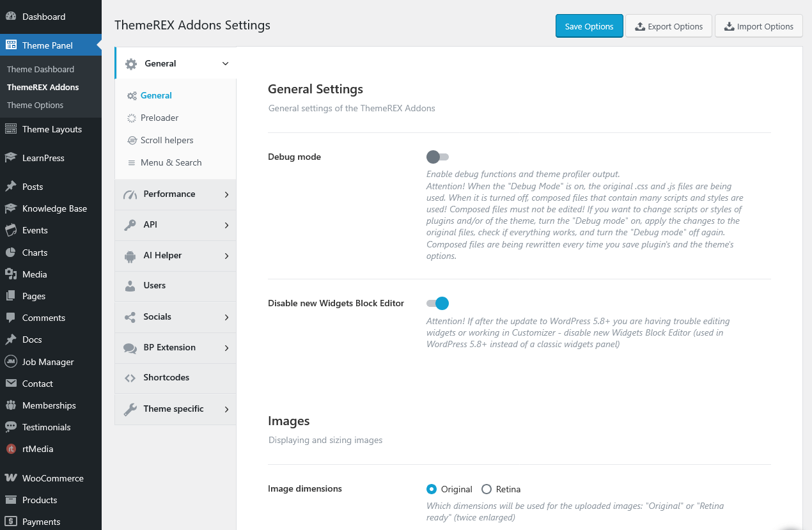This screenshot has height=530, width=812.
Task: Click the WooCommerce logo icon
Action: click(x=11, y=478)
